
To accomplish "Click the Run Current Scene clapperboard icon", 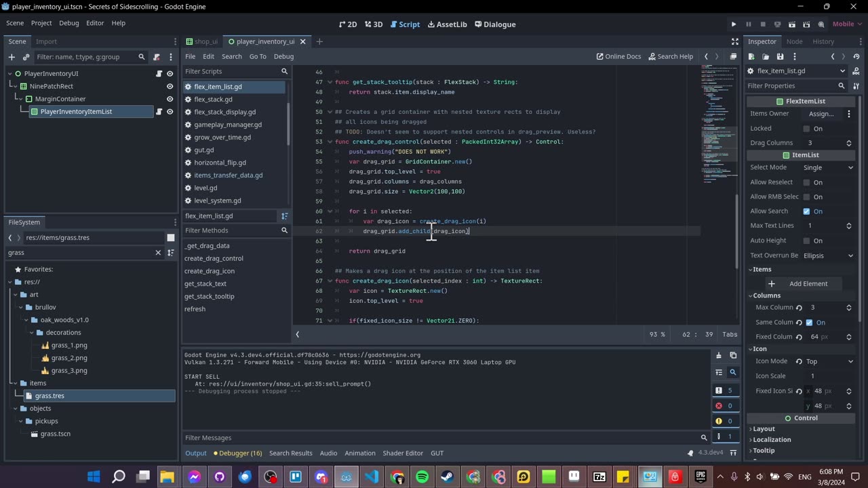I will 792,24.
